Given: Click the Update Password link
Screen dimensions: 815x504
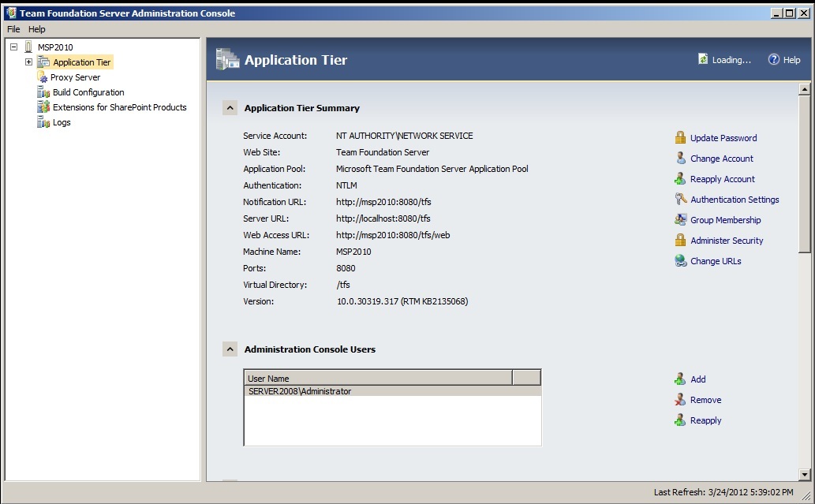Looking at the screenshot, I should click(x=723, y=138).
